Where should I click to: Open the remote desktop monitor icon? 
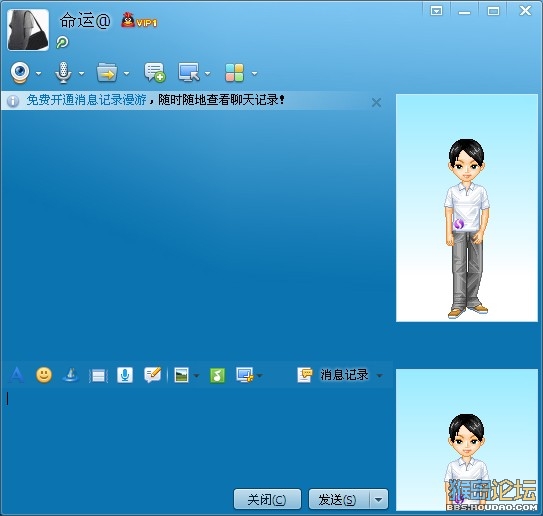pyautogui.click(x=189, y=72)
